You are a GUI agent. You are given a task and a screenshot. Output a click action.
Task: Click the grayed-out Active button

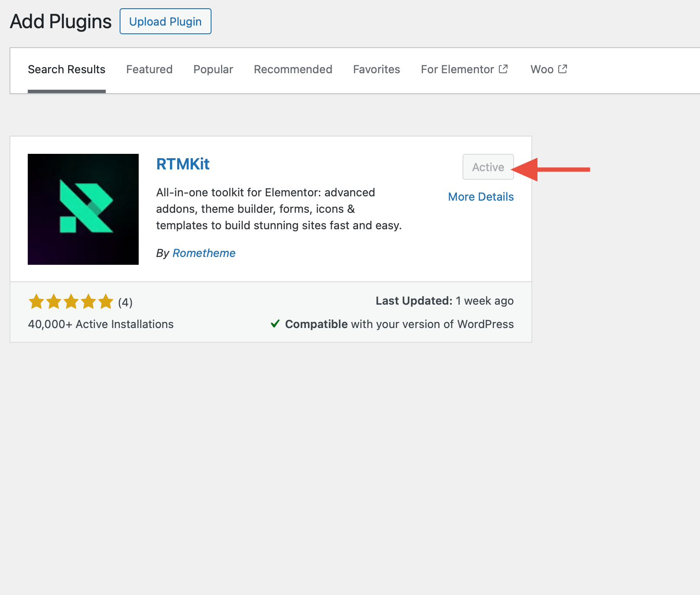click(x=488, y=167)
